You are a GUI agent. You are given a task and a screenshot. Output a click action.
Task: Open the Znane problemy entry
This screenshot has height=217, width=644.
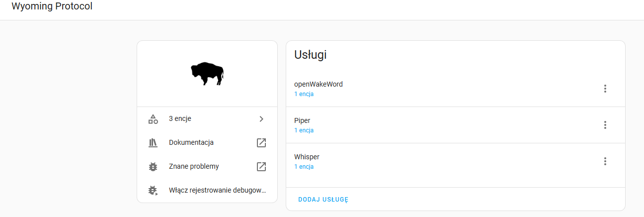[207, 167]
